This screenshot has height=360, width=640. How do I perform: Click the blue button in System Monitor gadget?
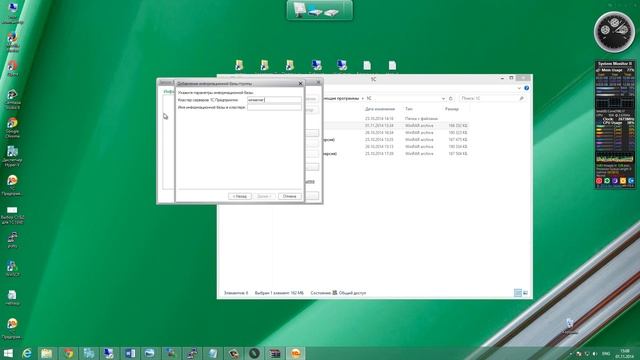(631, 180)
